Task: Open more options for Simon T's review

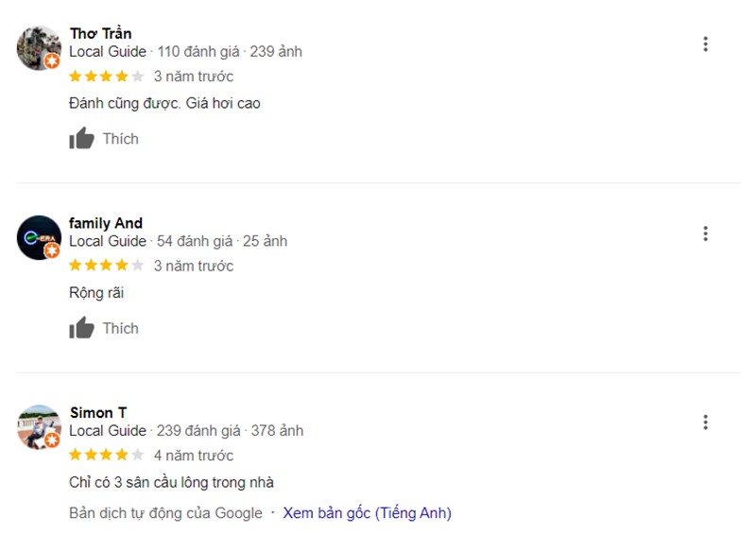Action: pos(705,423)
